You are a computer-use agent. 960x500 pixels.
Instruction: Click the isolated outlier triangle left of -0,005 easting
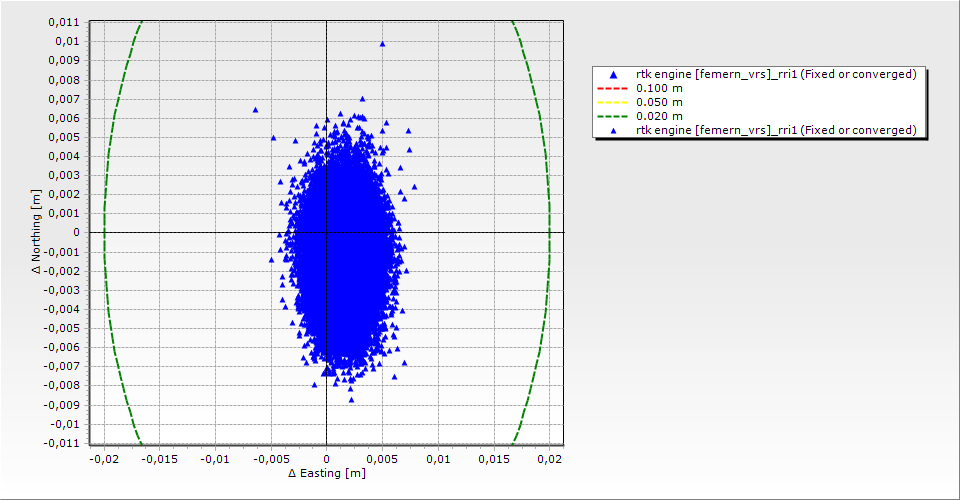pyautogui.click(x=255, y=110)
